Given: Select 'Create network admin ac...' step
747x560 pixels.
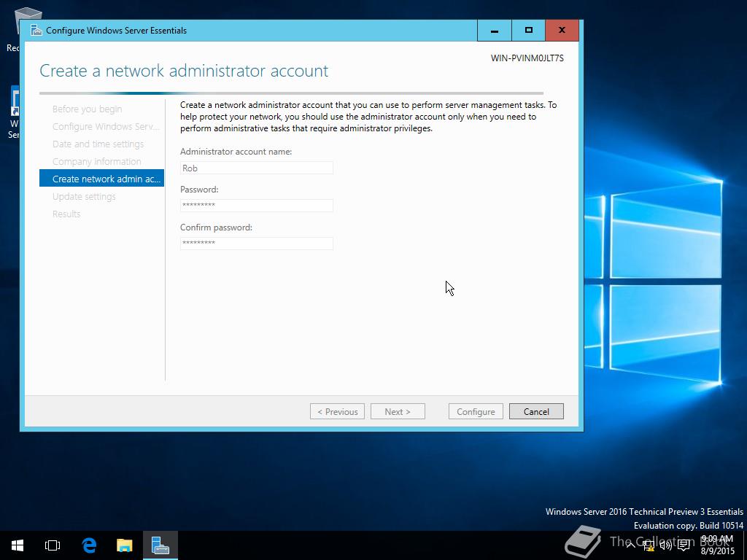Looking at the screenshot, I should click(x=101, y=179).
